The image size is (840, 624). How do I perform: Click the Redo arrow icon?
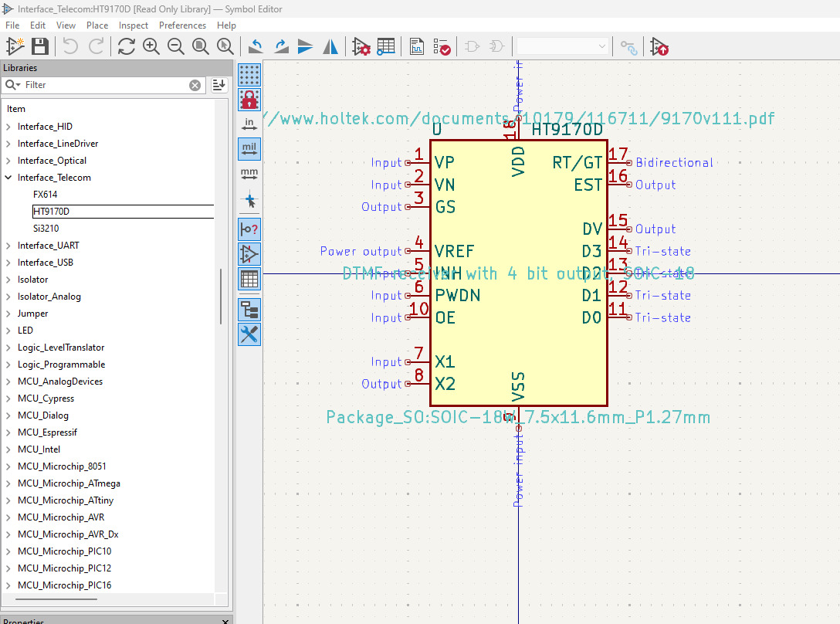click(x=96, y=46)
